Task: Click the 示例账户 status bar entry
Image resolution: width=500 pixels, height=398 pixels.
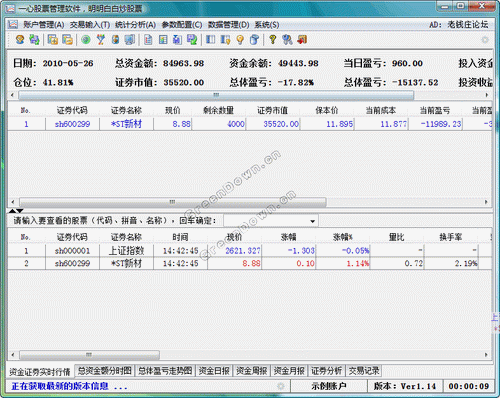Action: 329,386
